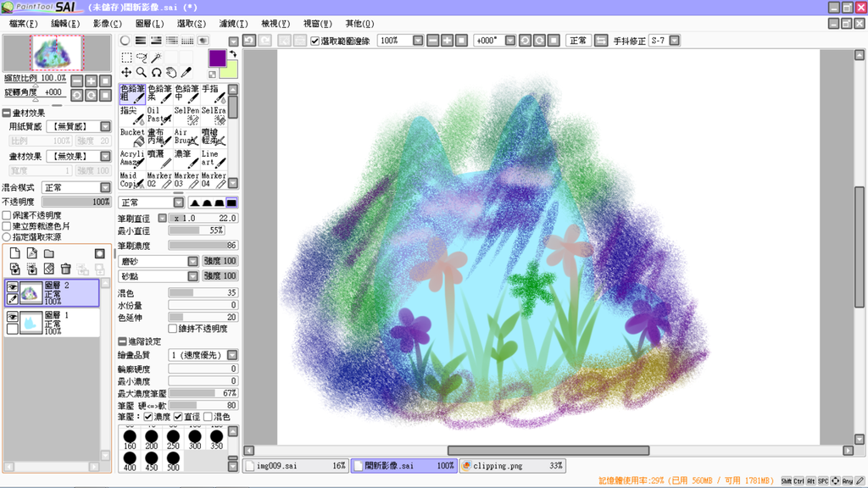The height and width of the screenshot is (488, 868).
Task: Click 正常 view reset button in toolbar
Action: pyautogui.click(x=578, y=41)
